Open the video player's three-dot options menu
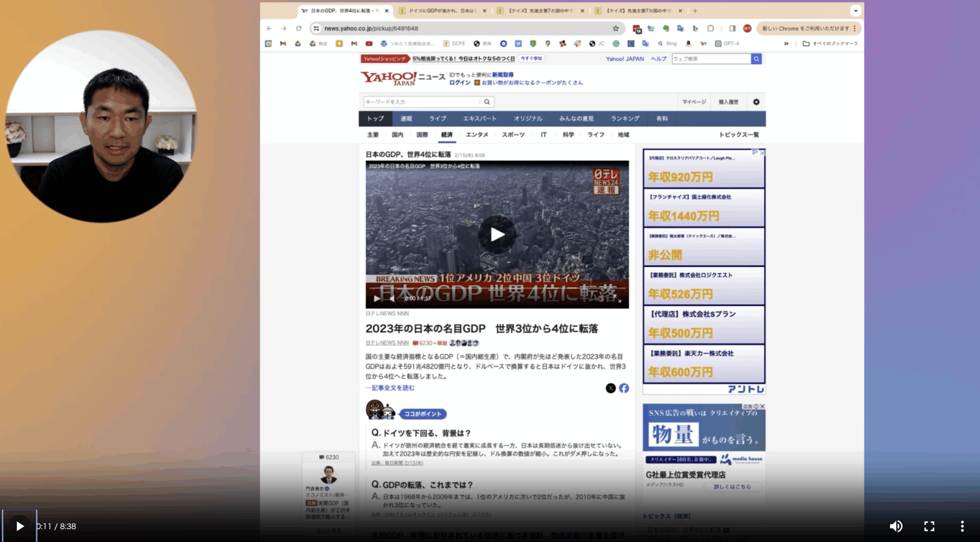 point(962,526)
